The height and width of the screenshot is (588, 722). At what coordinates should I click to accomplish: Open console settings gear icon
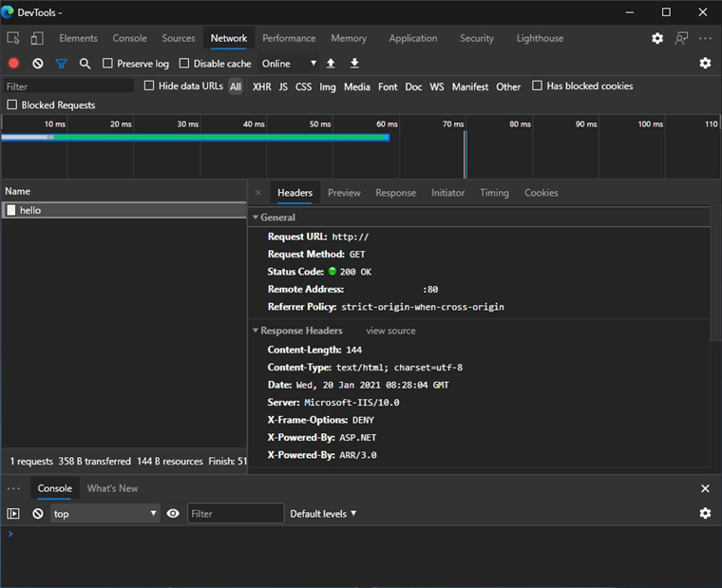tap(705, 513)
